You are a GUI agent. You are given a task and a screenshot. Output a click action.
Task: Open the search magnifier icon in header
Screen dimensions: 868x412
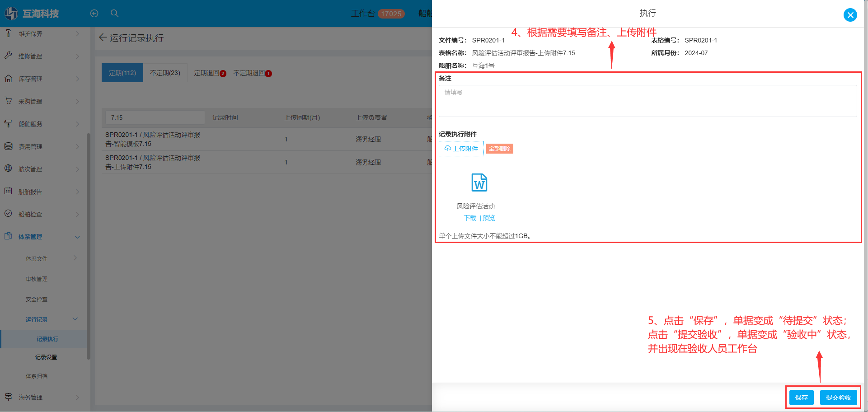tap(115, 14)
